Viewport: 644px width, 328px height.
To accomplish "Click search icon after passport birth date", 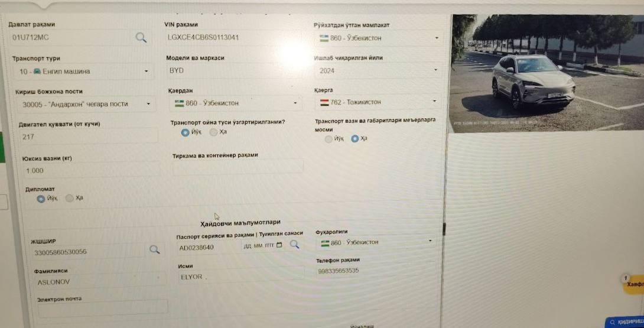I will [x=294, y=245].
